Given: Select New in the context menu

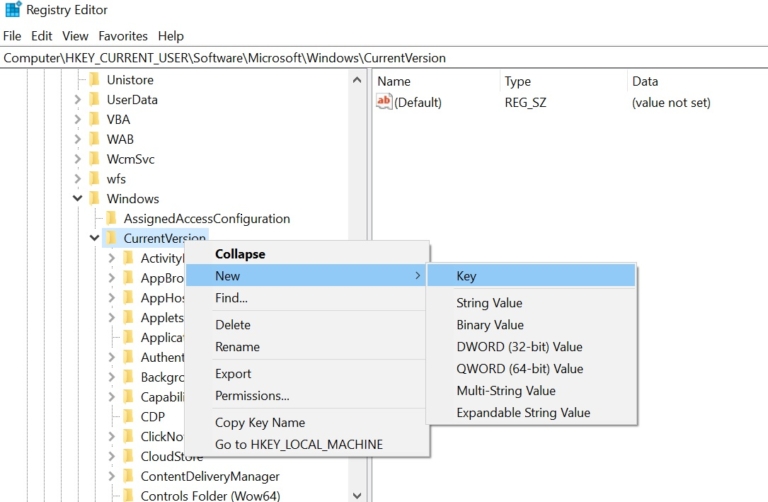Looking at the screenshot, I should (308, 276).
